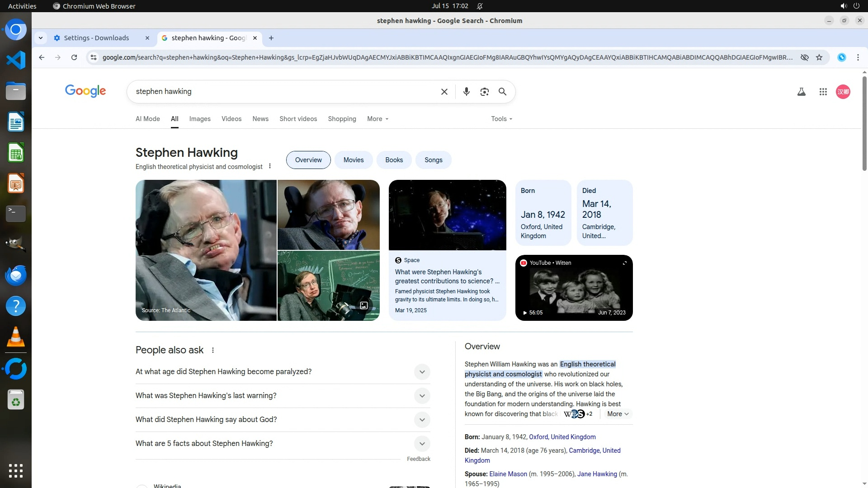Screen dimensions: 868x488
Task: Click the magnifier search button
Action: 502,92
